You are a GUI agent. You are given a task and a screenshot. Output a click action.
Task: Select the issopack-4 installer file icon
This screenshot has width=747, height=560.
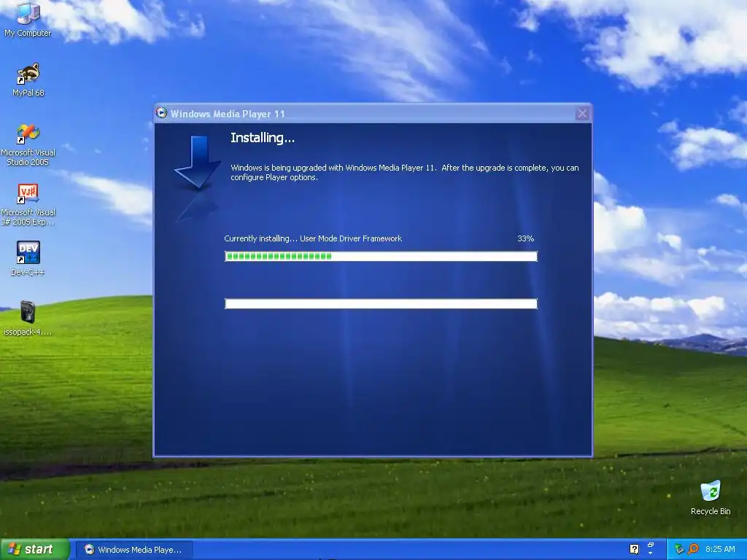point(28,318)
